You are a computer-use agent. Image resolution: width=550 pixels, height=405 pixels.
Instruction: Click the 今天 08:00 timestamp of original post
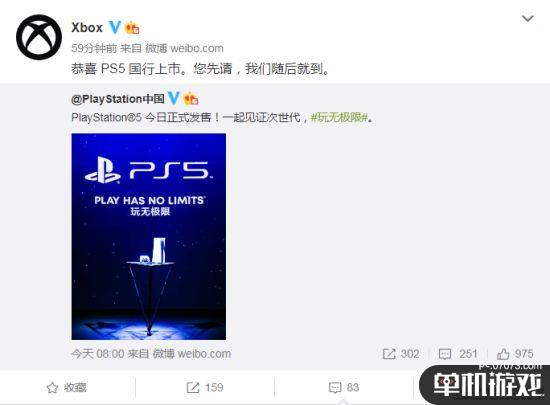pyautogui.click(x=98, y=354)
